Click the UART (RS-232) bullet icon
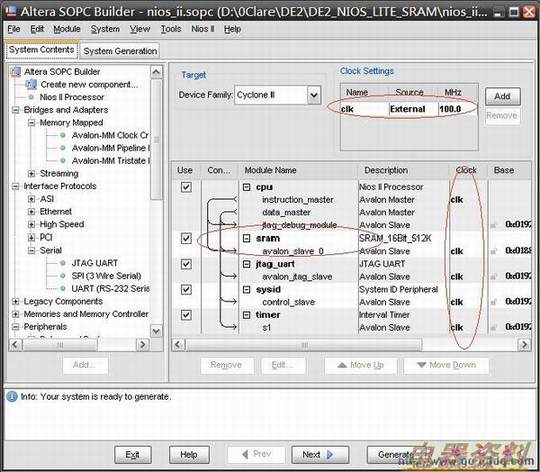 coord(63,289)
